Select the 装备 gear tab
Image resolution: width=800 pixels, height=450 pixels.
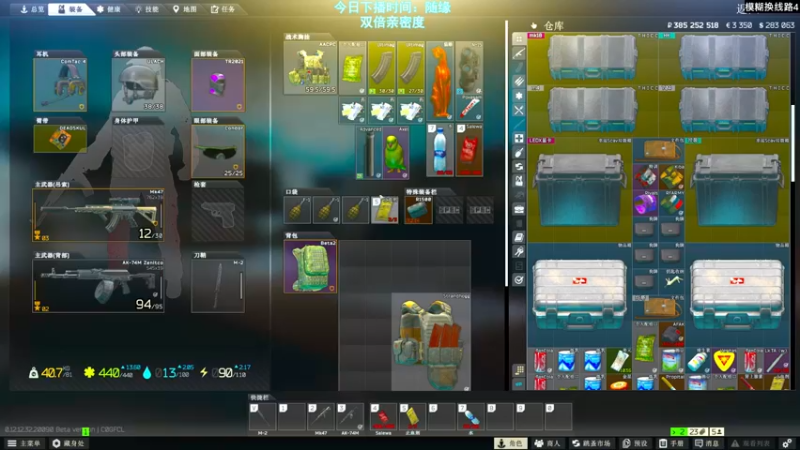click(70, 9)
